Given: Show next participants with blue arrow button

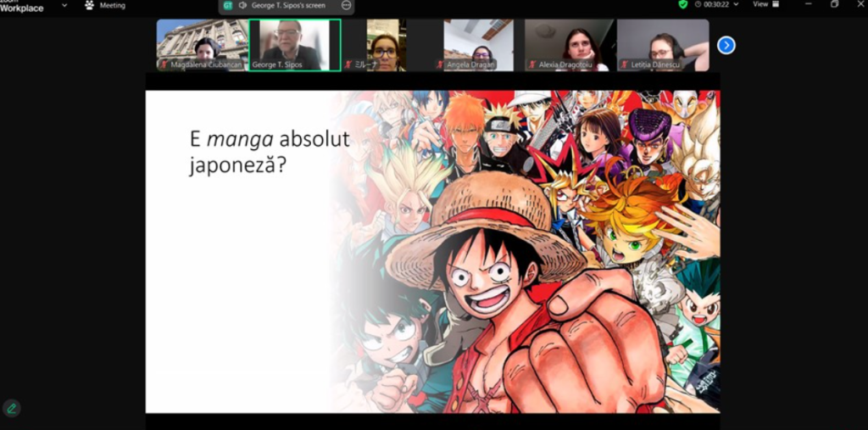Looking at the screenshot, I should pyautogui.click(x=726, y=46).
